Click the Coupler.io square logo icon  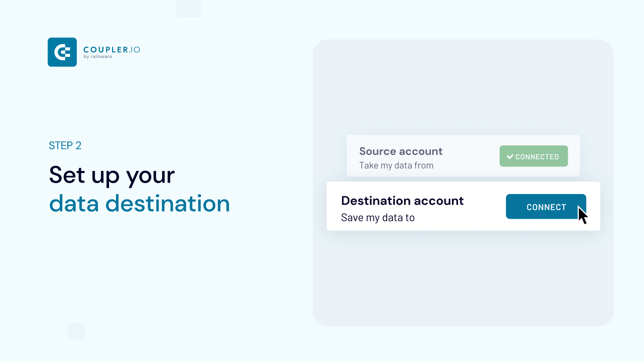pos(62,52)
